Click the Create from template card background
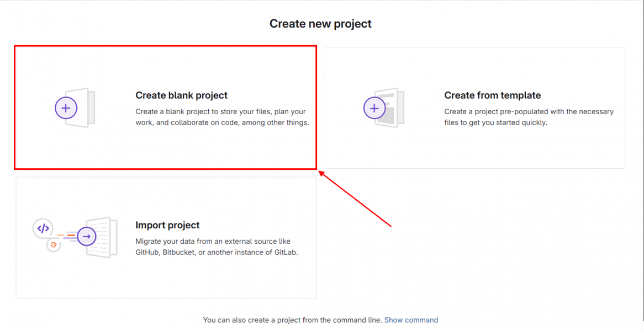 click(475, 148)
